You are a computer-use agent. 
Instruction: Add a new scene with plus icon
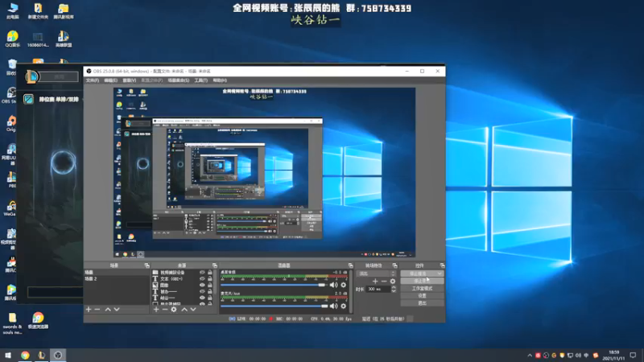click(x=89, y=309)
